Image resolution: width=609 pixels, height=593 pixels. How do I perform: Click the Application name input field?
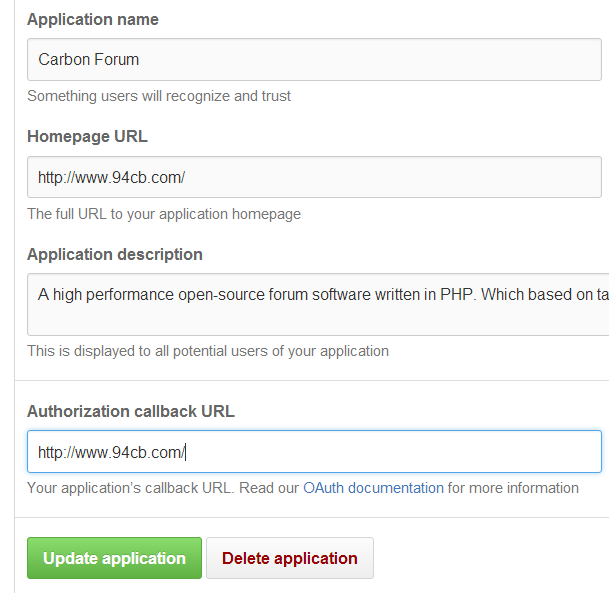[314, 59]
